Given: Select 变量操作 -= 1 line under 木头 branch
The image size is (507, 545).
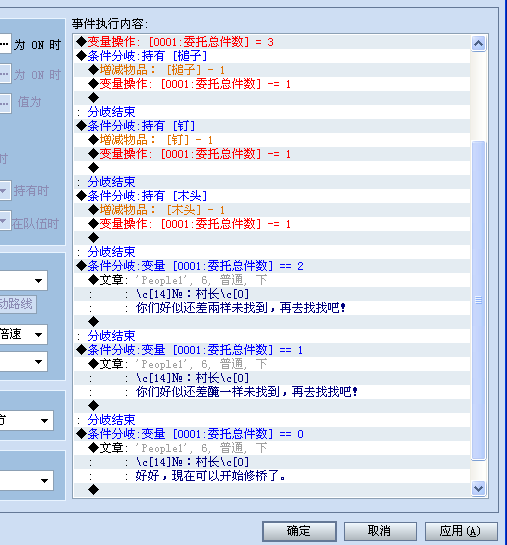Looking at the screenshot, I should pos(272,224).
